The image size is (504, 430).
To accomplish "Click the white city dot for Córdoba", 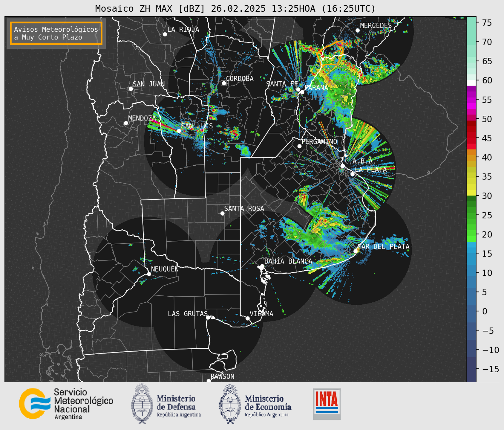I will 224,83.
